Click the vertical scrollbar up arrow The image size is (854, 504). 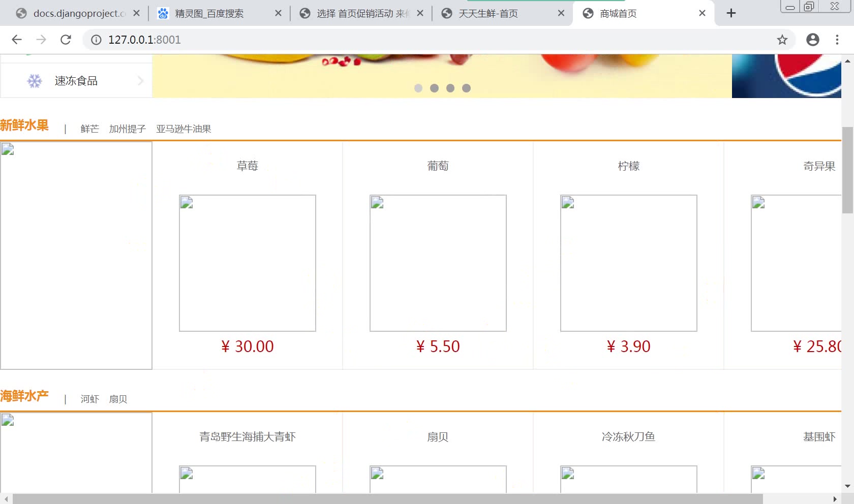pyautogui.click(x=847, y=60)
